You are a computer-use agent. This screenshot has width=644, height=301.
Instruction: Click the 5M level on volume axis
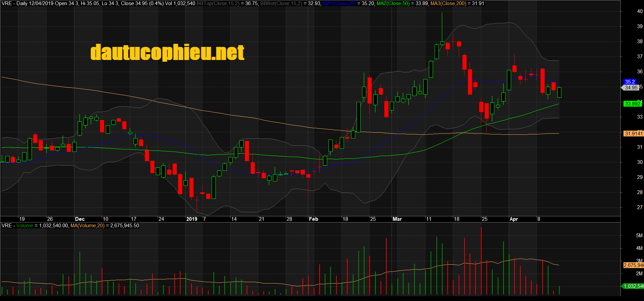[x=639, y=236]
